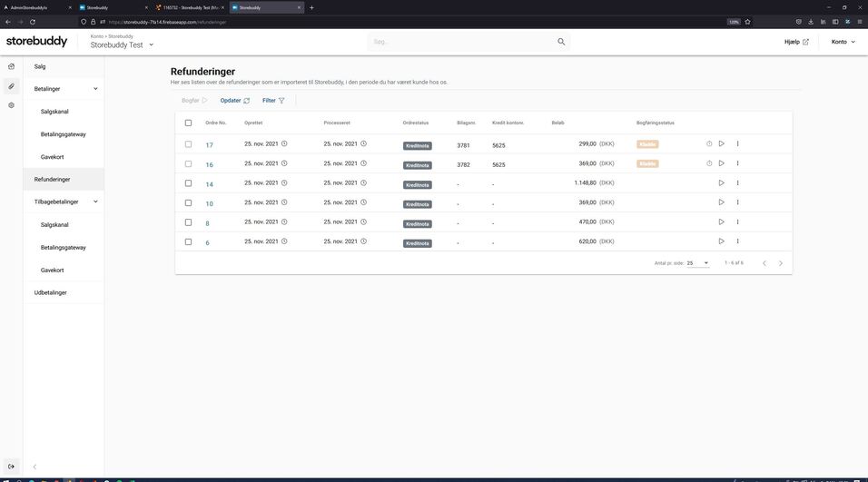The height and width of the screenshot is (482, 868).
Task: Check the checkbox for order 10
Action: 188,202
